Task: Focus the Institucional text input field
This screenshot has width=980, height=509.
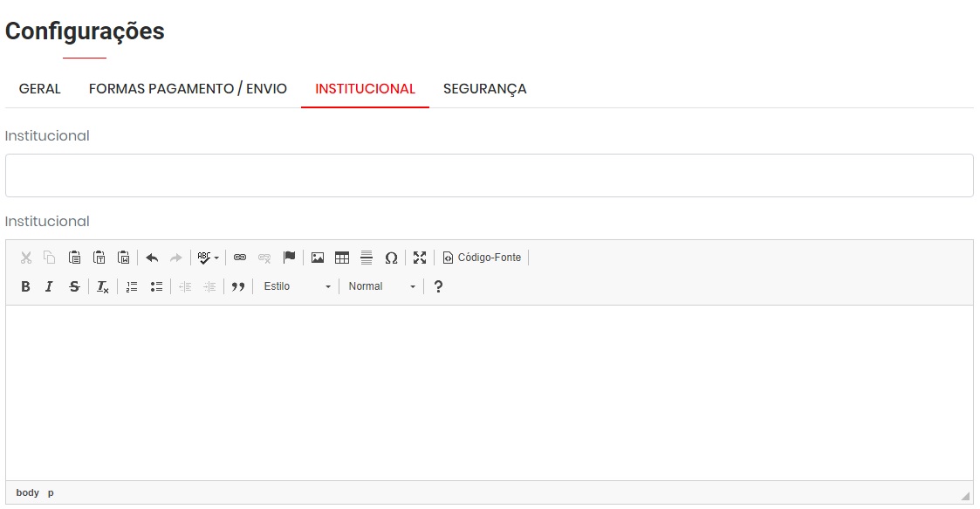Action: [489, 175]
